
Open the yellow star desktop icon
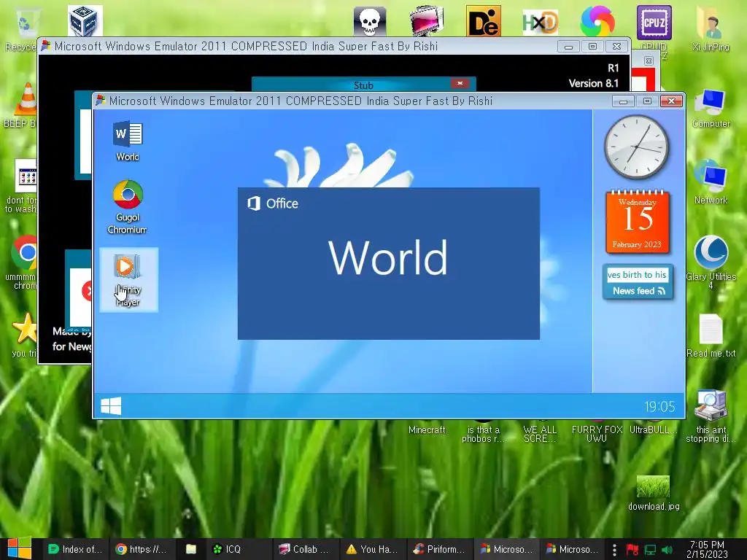(23, 335)
